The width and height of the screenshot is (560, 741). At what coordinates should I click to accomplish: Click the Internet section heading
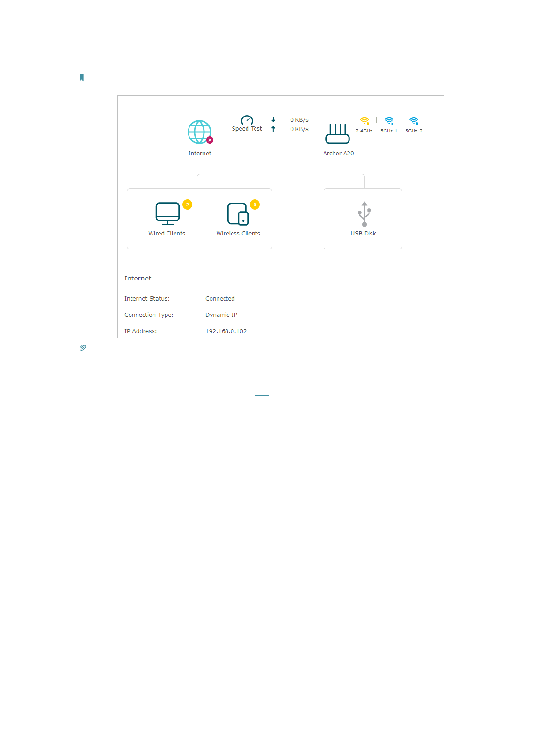pos(138,279)
